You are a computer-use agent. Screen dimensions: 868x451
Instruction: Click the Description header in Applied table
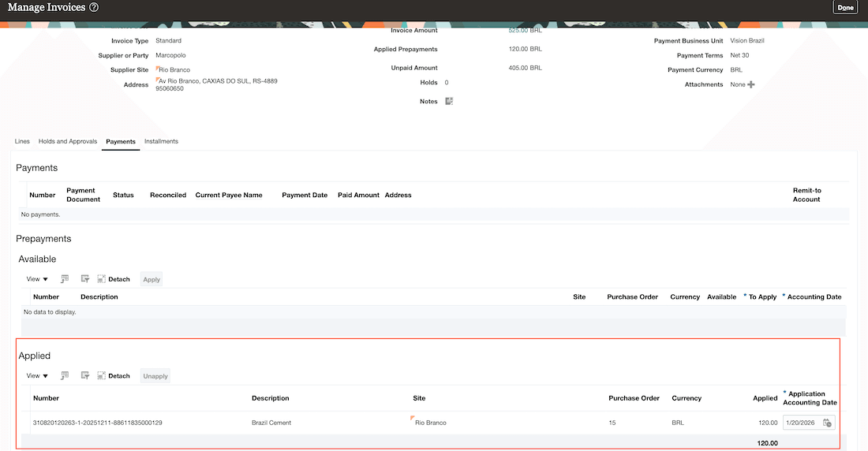pos(270,398)
